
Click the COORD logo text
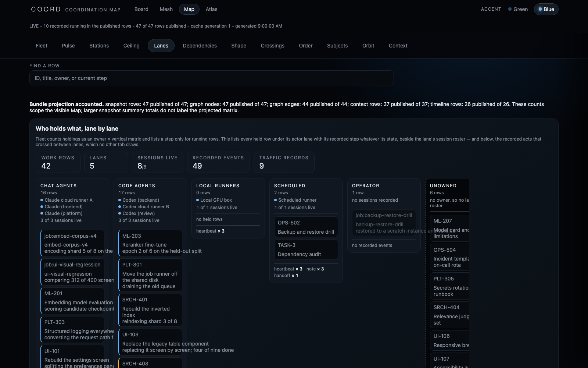46,9
